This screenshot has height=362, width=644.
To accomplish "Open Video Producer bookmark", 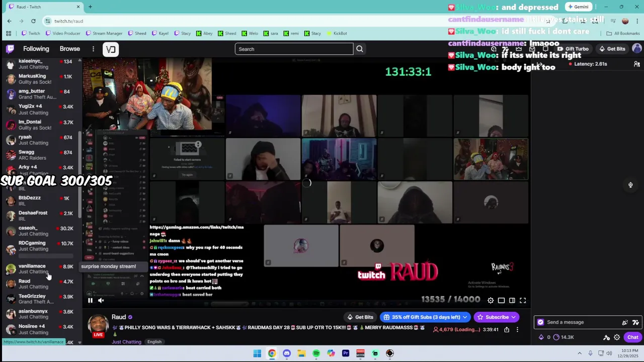I will click(x=63, y=33).
